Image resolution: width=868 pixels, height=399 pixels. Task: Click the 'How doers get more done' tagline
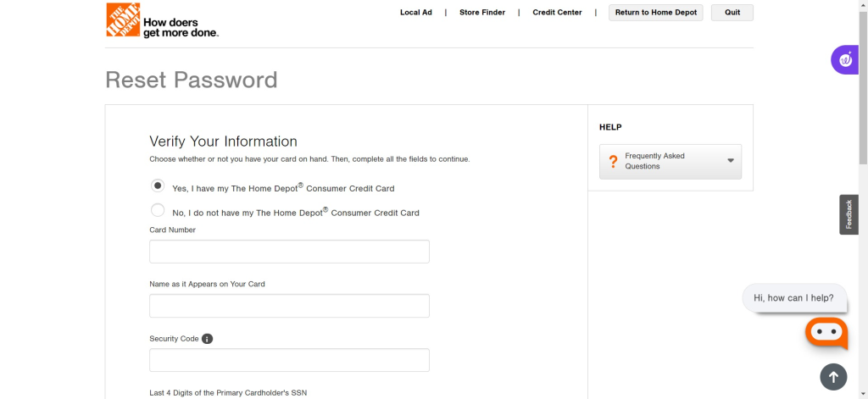181,28
